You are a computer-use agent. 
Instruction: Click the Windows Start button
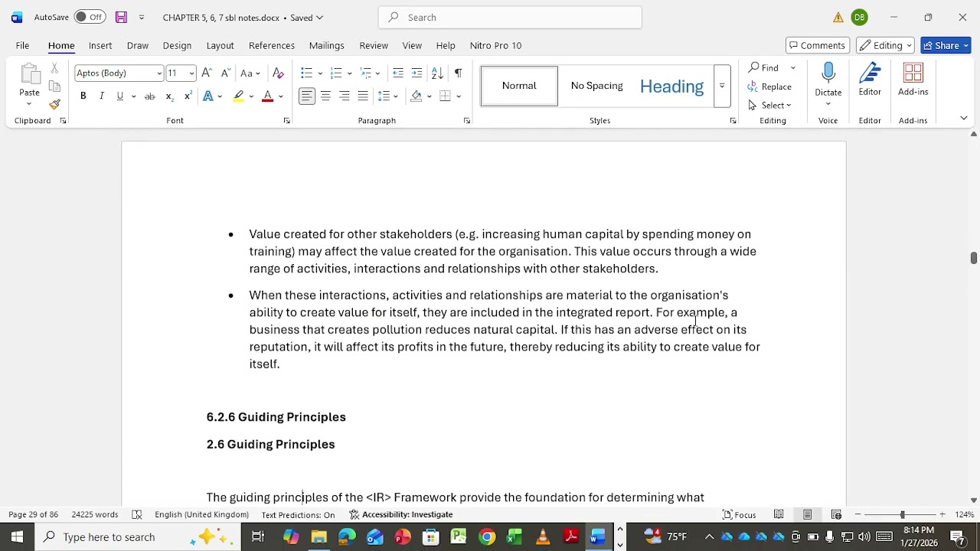coord(17,537)
